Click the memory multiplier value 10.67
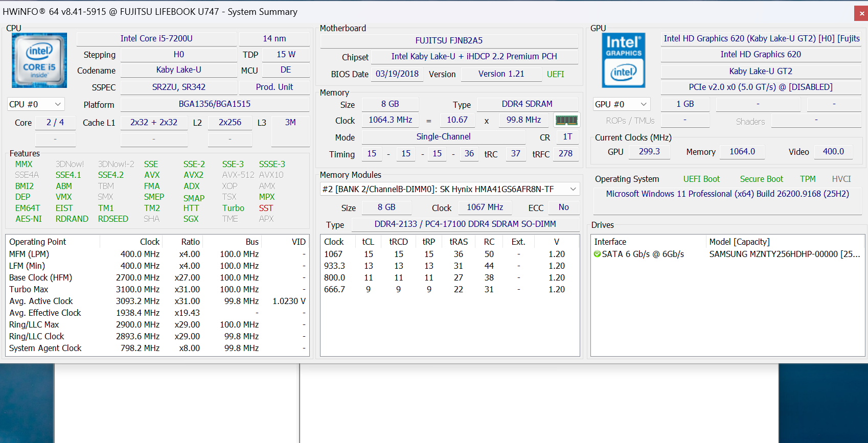The height and width of the screenshot is (443, 868). pos(457,120)
